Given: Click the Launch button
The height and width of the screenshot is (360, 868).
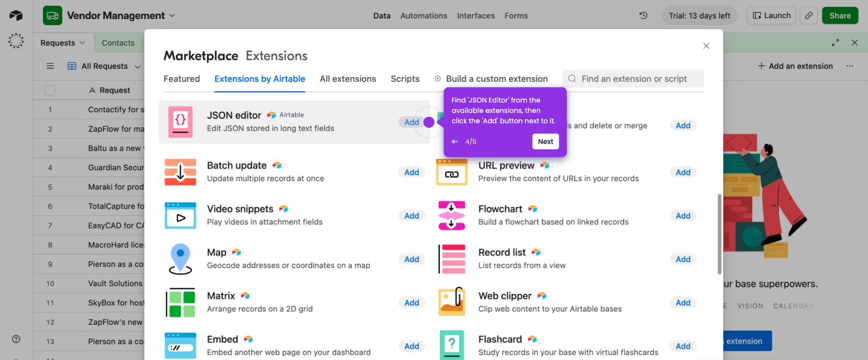Looking at the screenshot, I should [x=772, y=15].
